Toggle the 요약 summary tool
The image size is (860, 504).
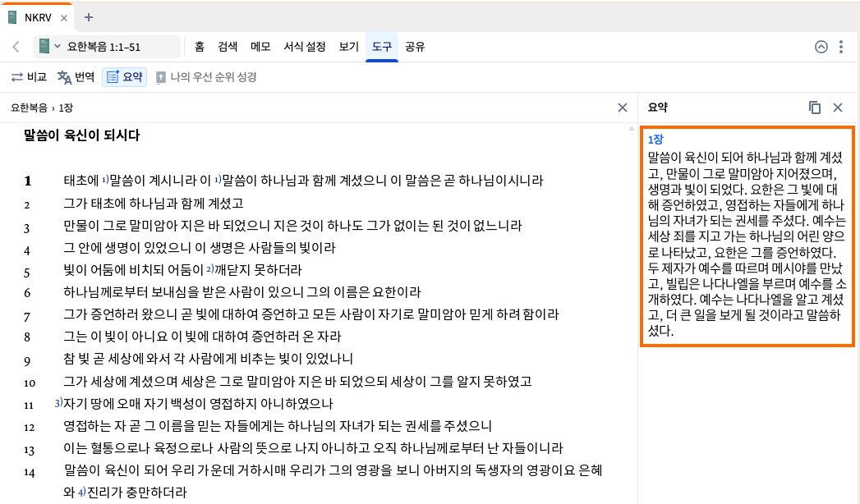pos(125,76)
